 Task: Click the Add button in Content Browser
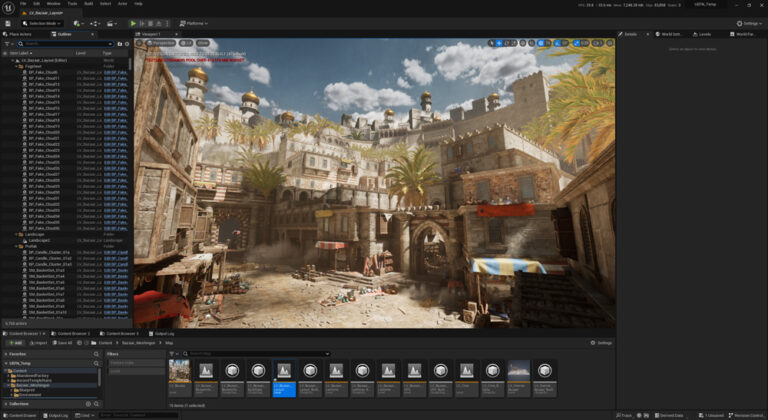15,342
